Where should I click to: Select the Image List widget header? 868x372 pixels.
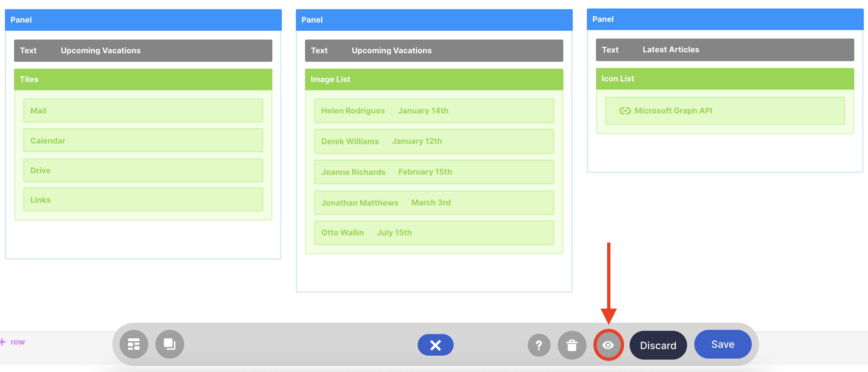point(434,79)
